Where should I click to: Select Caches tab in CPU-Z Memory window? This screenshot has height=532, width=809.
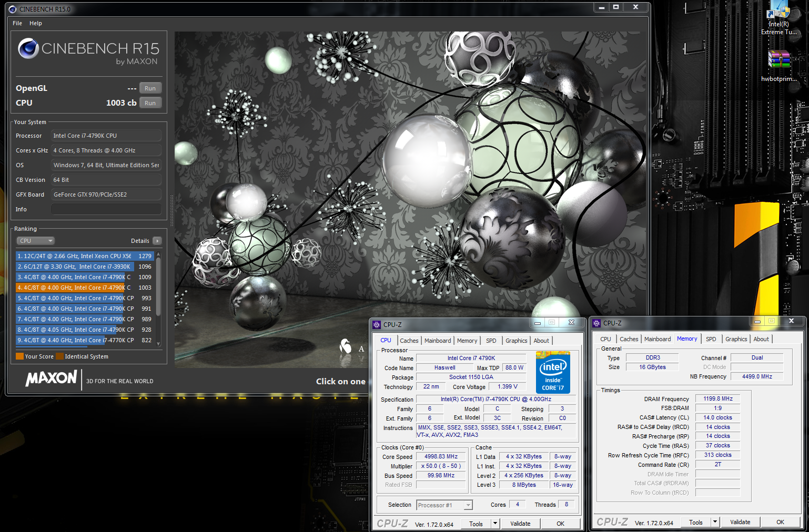click(629, 339)
